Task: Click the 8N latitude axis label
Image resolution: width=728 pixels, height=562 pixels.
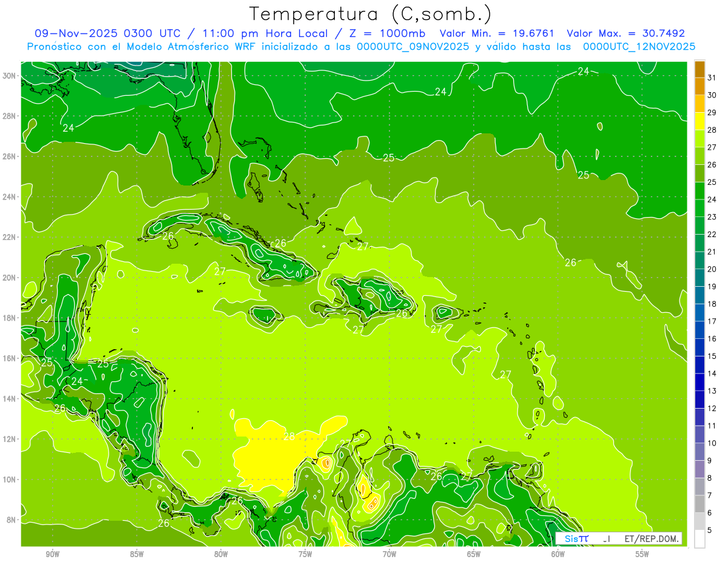Action: 12,520
